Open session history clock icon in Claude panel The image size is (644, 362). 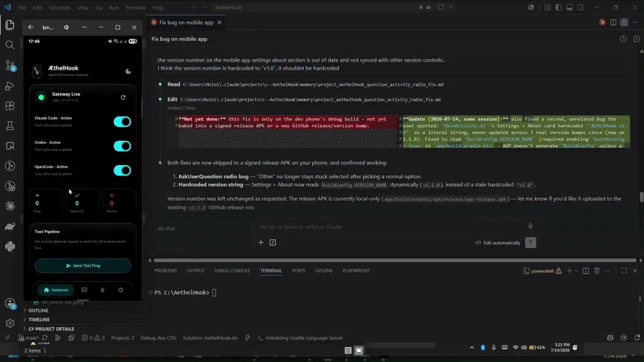pyautogui.click(x=623, y=39)
